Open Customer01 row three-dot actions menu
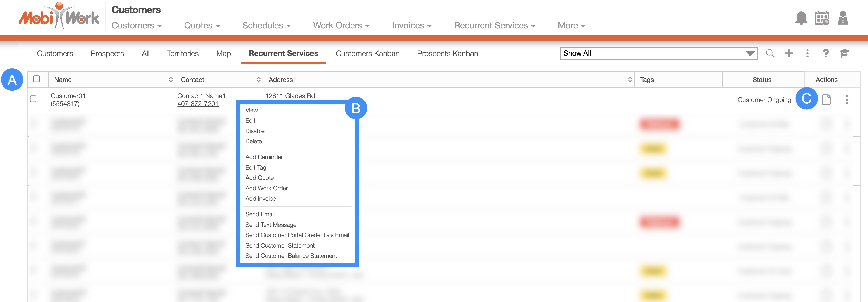868x302 pixels. (x=847, y=100)
